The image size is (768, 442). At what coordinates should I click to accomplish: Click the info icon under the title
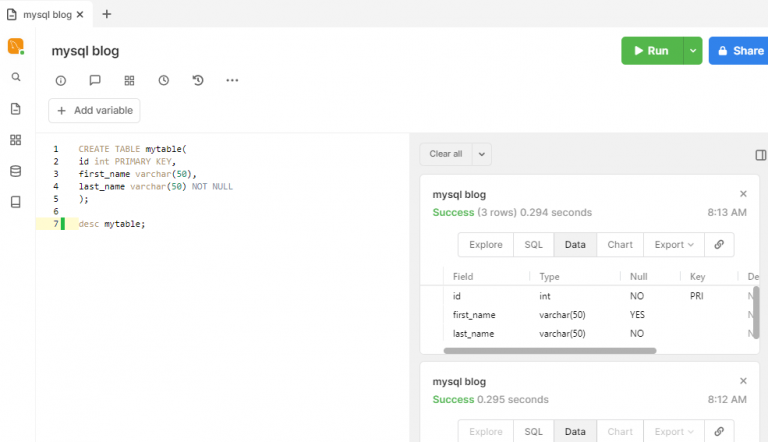(61, 80)
